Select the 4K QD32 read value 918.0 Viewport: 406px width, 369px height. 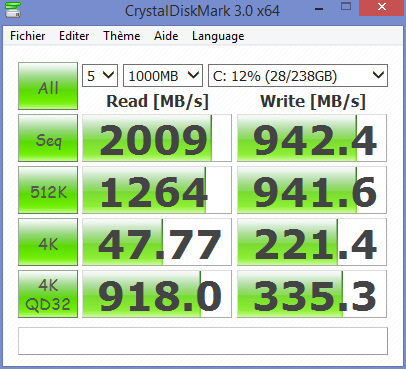tap(157, 294)
